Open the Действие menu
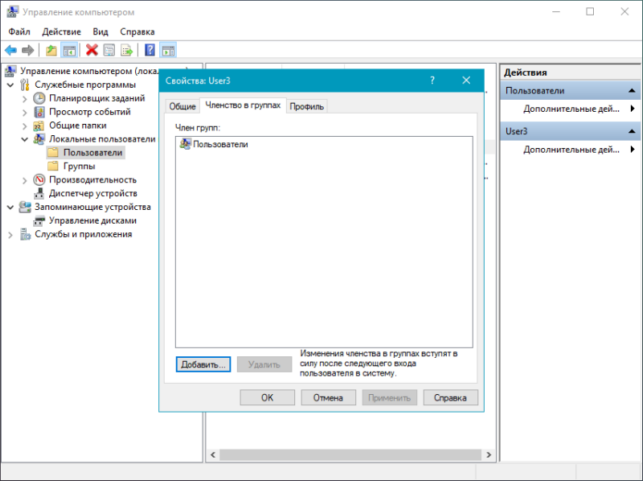643x481 pixels. (62, 32)
